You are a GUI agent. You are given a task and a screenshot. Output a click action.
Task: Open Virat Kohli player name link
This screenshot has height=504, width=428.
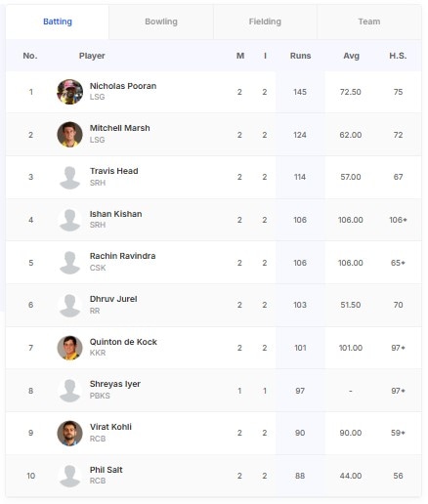point(110,427)
